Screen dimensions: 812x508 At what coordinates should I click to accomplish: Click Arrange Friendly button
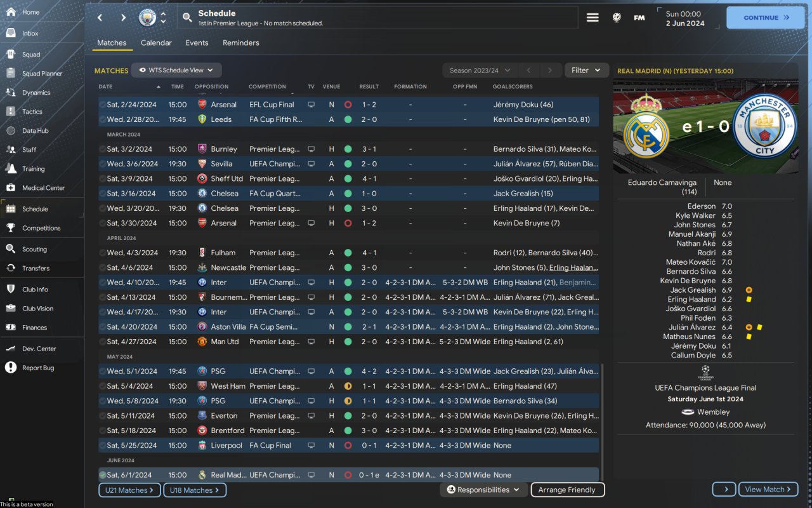click(567, 490)
